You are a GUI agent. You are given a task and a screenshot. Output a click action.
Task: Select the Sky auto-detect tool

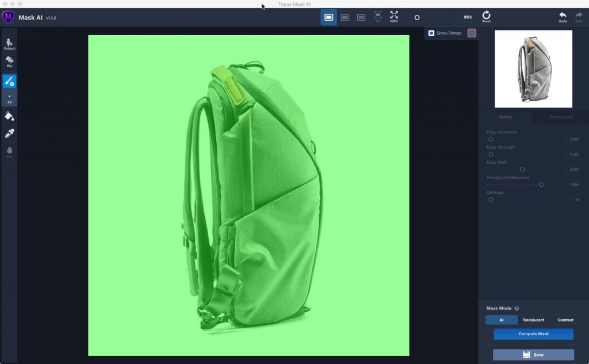point(9,62)
